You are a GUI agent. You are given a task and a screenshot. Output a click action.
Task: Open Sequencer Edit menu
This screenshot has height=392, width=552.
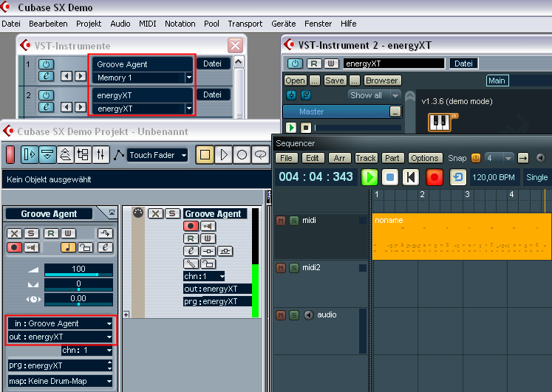(313, 158)
